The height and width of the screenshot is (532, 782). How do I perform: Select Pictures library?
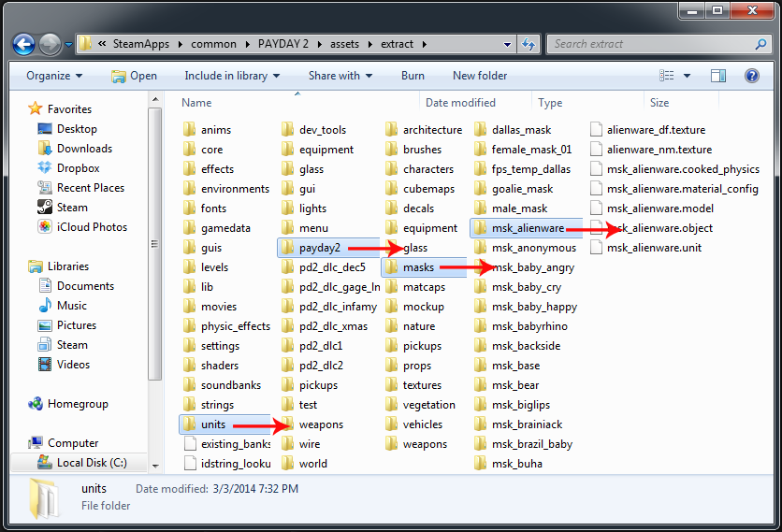[x=67, y=325]
